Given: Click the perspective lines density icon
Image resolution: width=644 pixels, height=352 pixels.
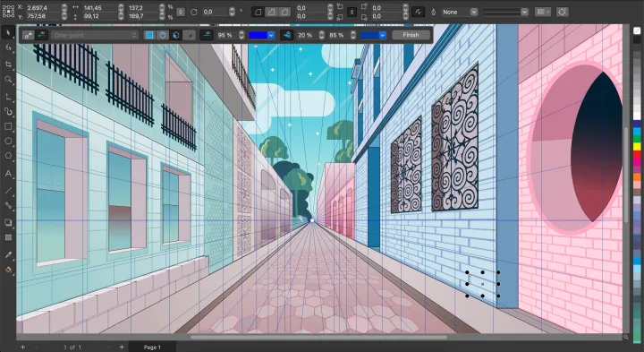Looking at the screenshot, I should point(287,35).
